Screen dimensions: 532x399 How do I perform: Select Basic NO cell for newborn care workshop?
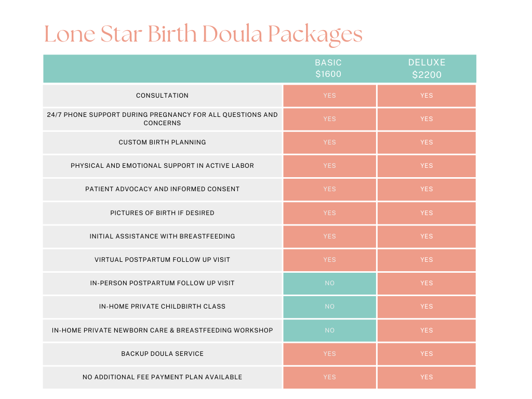click(329, 330)
